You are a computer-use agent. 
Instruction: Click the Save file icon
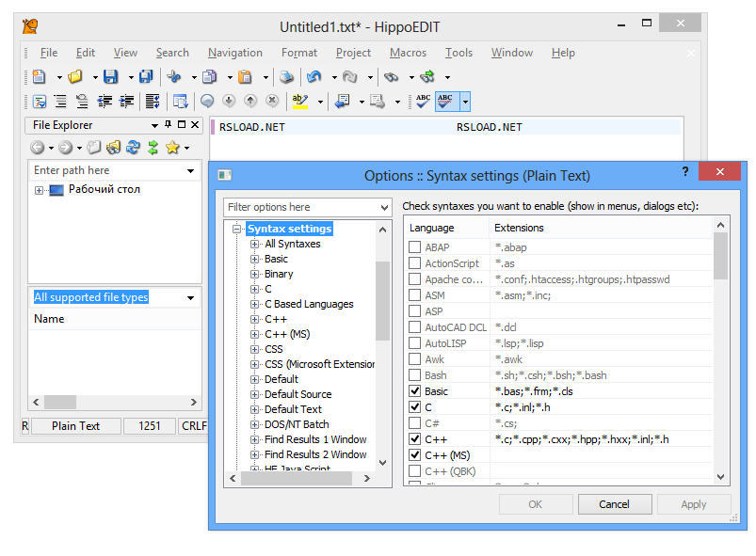111,77
